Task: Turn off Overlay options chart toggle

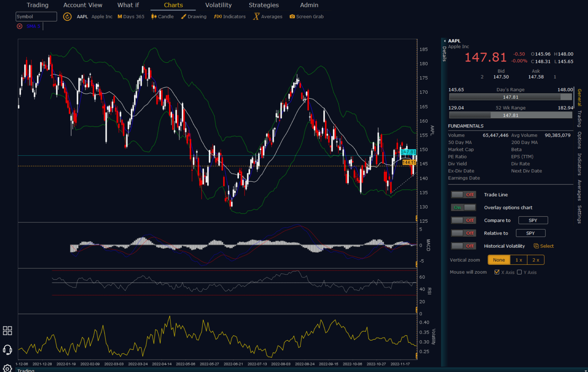Action: 463,207
